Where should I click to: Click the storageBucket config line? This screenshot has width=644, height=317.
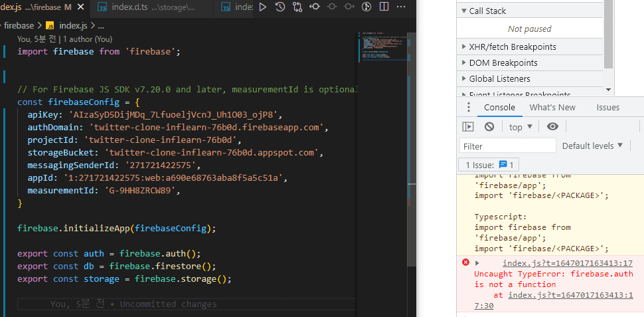[x=176, y=153]
